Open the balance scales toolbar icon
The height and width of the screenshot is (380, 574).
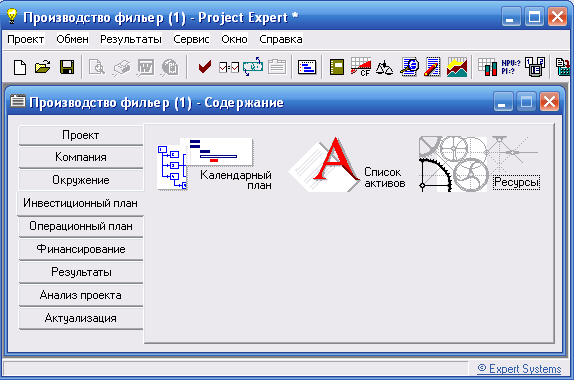[384, 68]
